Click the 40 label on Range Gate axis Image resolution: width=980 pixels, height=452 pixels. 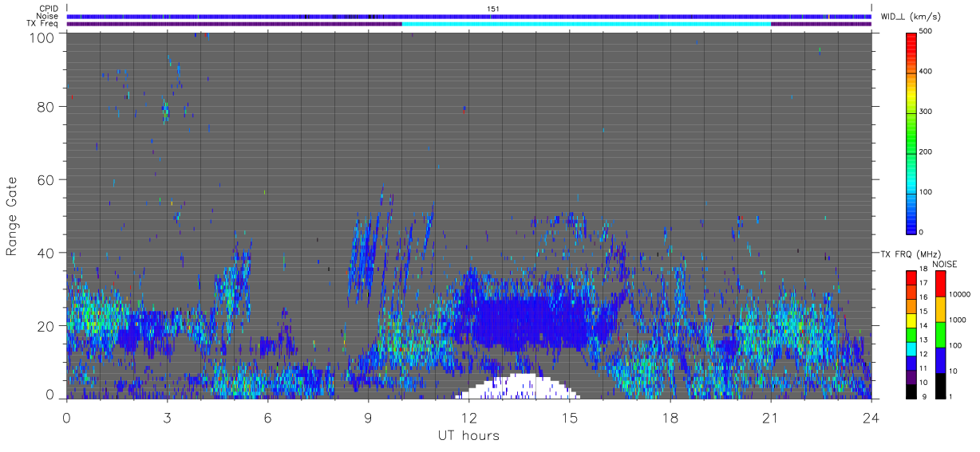coord(46,253)
